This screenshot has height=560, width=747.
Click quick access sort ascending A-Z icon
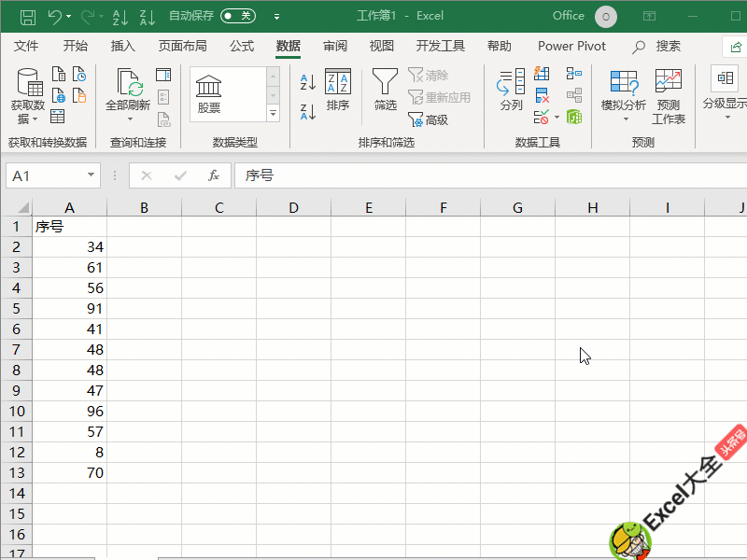tap(120, 17)
